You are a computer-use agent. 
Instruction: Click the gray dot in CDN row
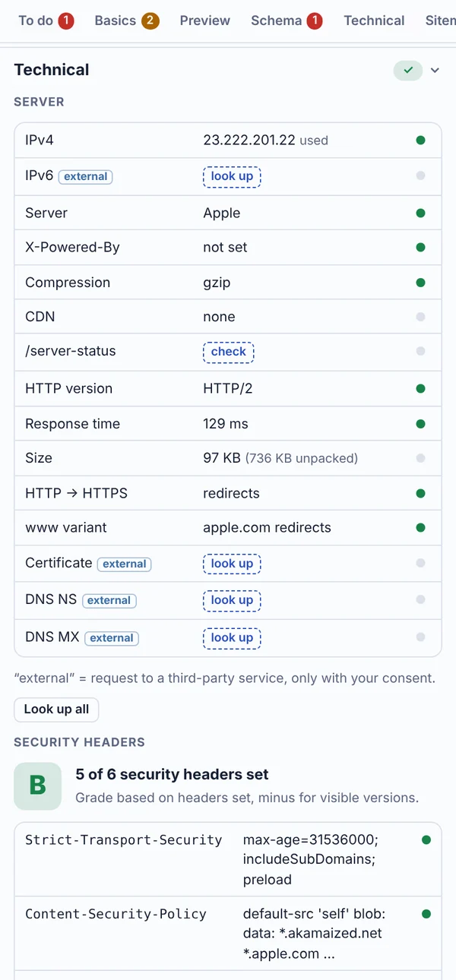[421, 317]
